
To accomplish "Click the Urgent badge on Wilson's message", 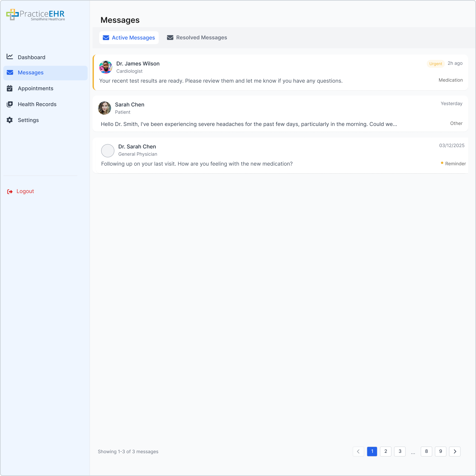I will click(x=436, y=64).
